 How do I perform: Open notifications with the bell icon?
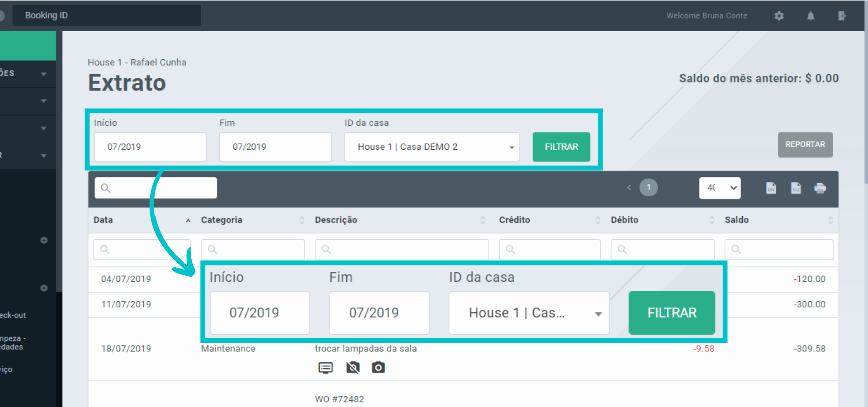point(811,16)
